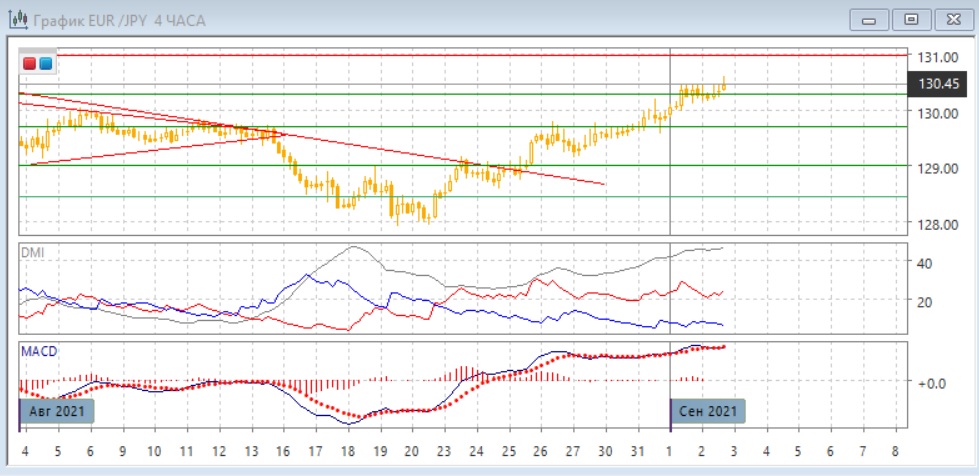Click date 23 on the time axis
Screen dimensions: 979x476
(445, 451)
